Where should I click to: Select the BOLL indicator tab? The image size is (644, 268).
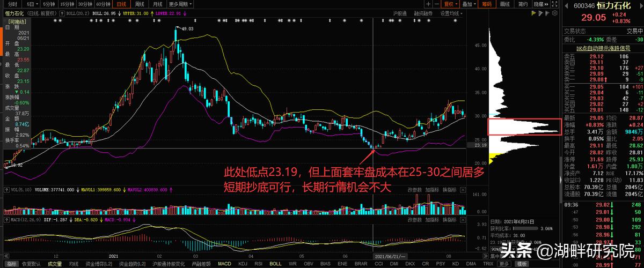pyautogui.click(x=275, y=264)
